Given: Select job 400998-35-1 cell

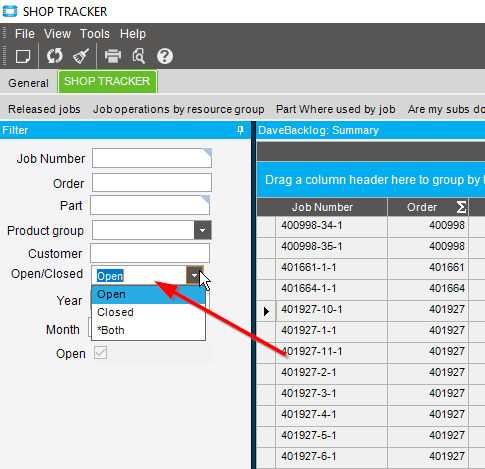Looking at the screenshot, I should (x=331, y=247).
